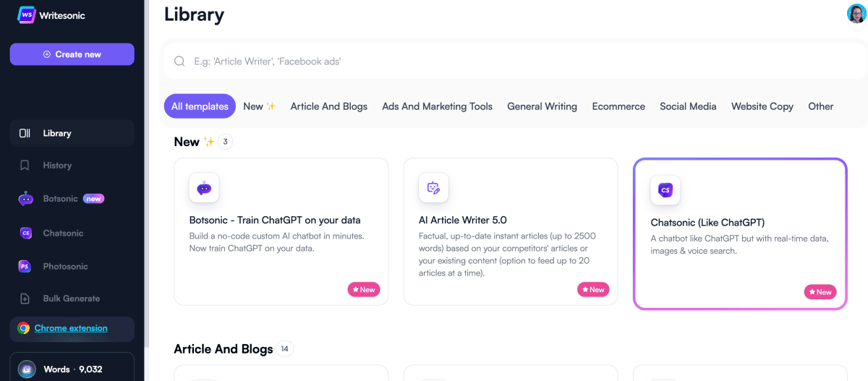Click the template search input field
Image resolution: width=868 pixels, height=381 pixels.
pos(506,61)
